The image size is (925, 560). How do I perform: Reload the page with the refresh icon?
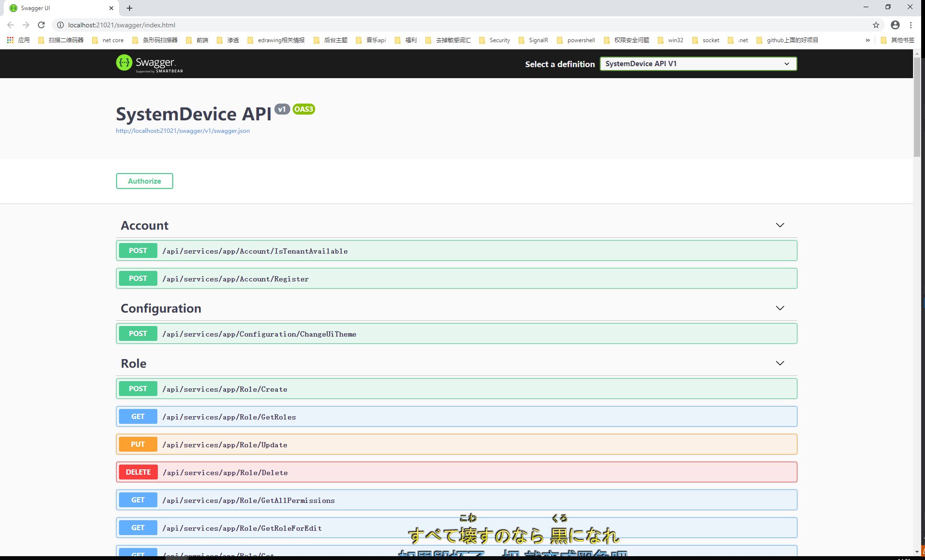[41, 25]
